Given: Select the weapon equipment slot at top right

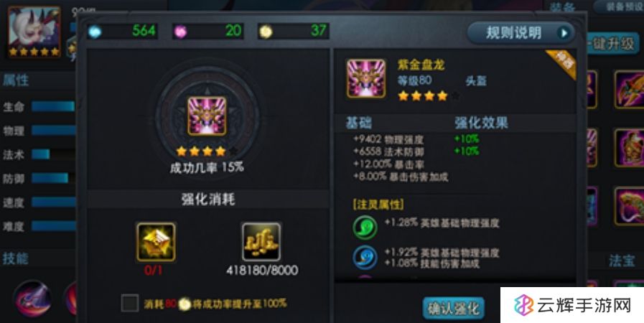Looking at the screenshot, I should click(x=630, y=89).
